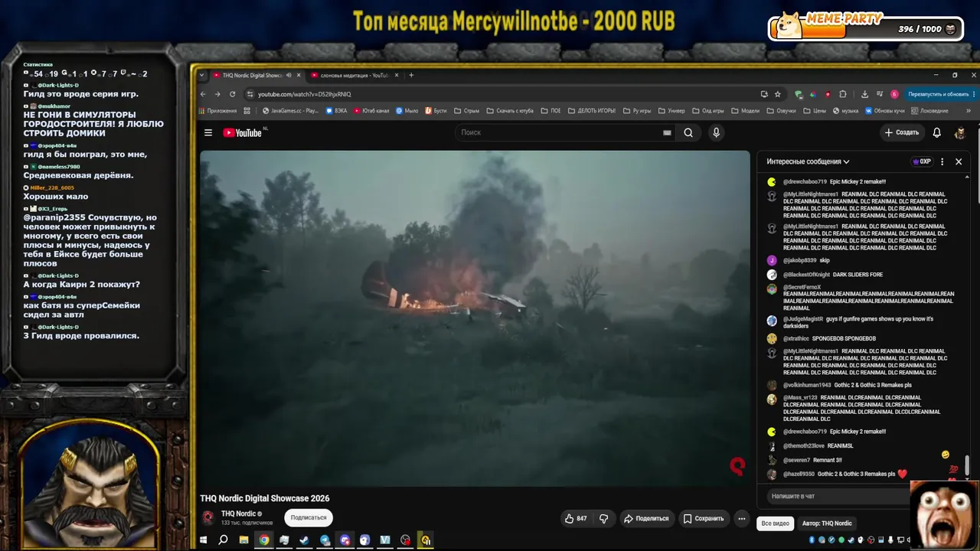Select the 'Автор: THQ Nordic' filter chip
Image resolution: width=980 pixels, height=551 pixels.
pyautogui.click(x=827, y=523)
